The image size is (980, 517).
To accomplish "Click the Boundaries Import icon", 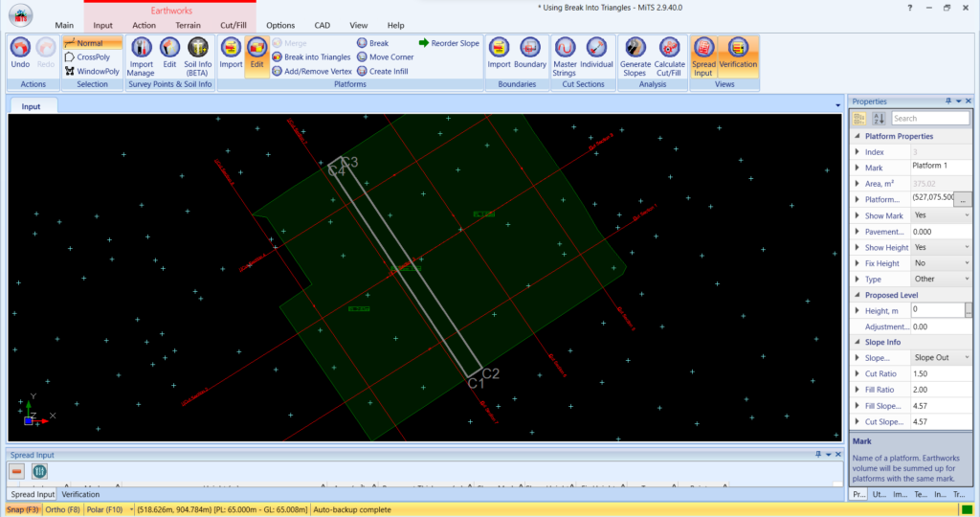I will point(499,48).
